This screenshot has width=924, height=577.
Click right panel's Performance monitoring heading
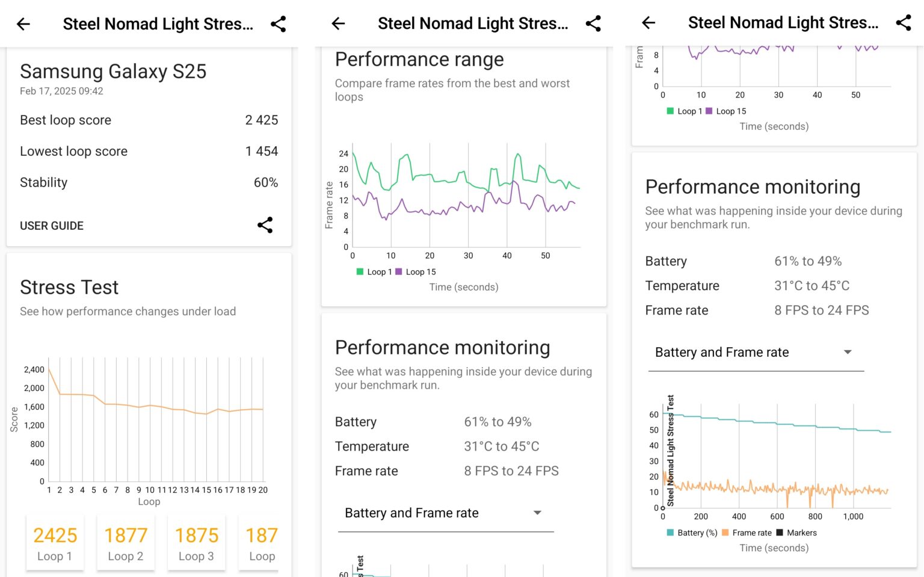click(753, 187)
